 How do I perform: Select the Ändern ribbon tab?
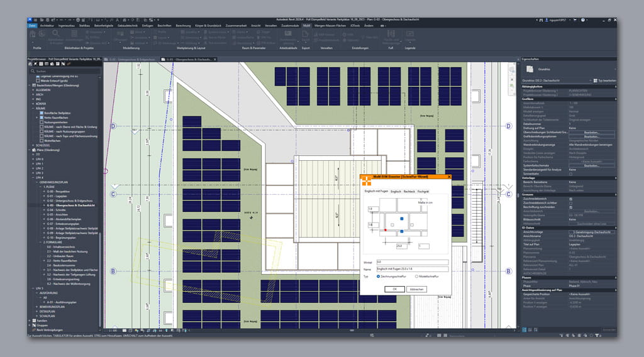tap(369, 25)
